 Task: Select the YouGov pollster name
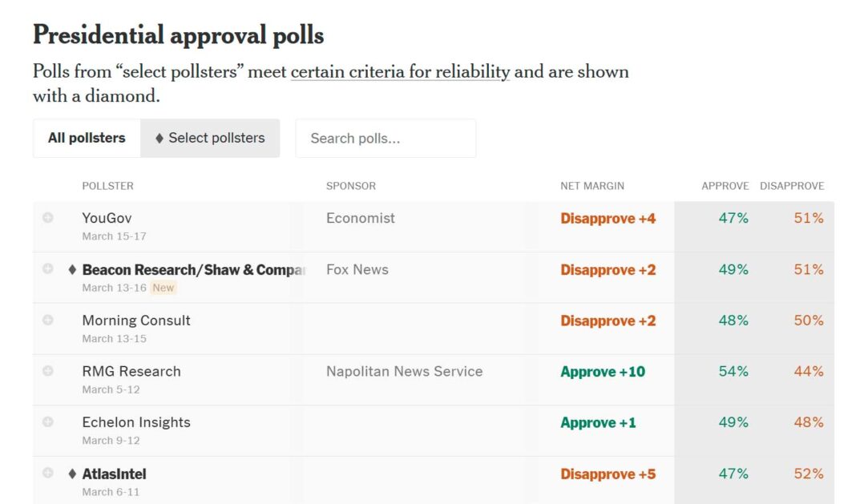point(107,218)
